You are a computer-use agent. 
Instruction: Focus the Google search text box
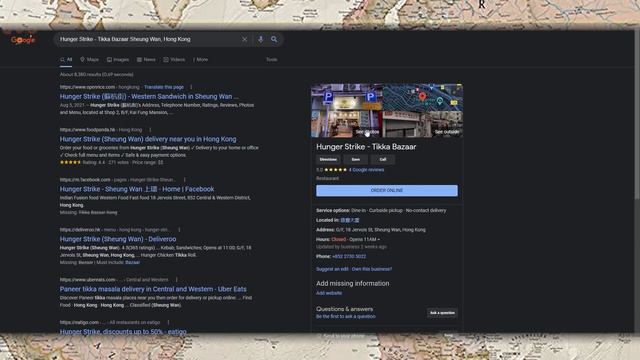149,40
